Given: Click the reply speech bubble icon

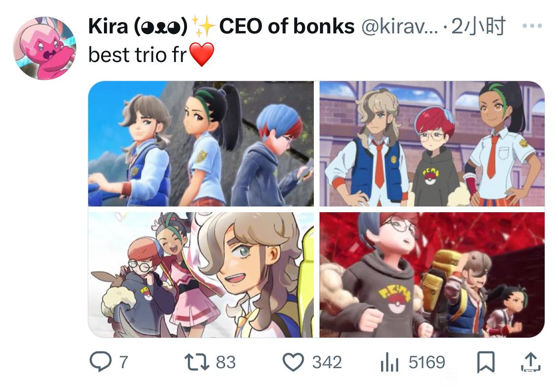Looking at the screenshot, I should click(100, 361).
